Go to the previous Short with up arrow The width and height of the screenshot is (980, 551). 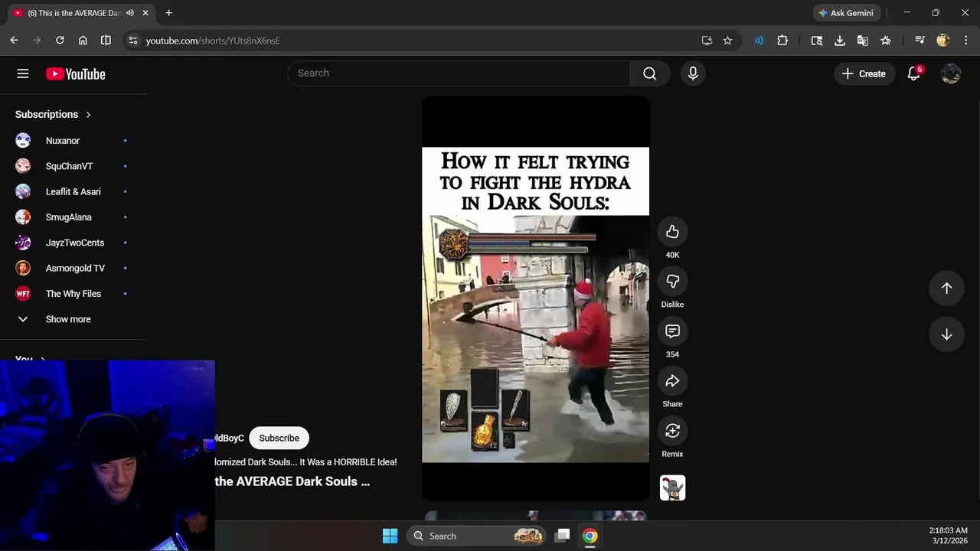coord(946,288)
